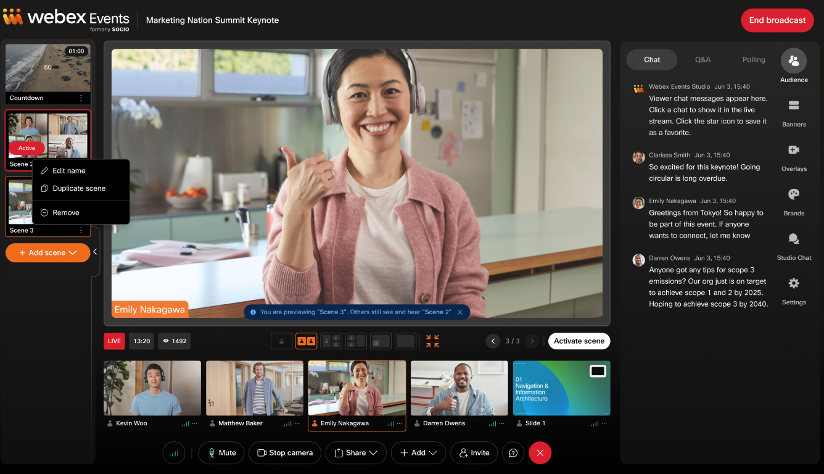Collapse the scenes sidebar chevron
This screenshot has width=824, height=474.
[95, 252]
